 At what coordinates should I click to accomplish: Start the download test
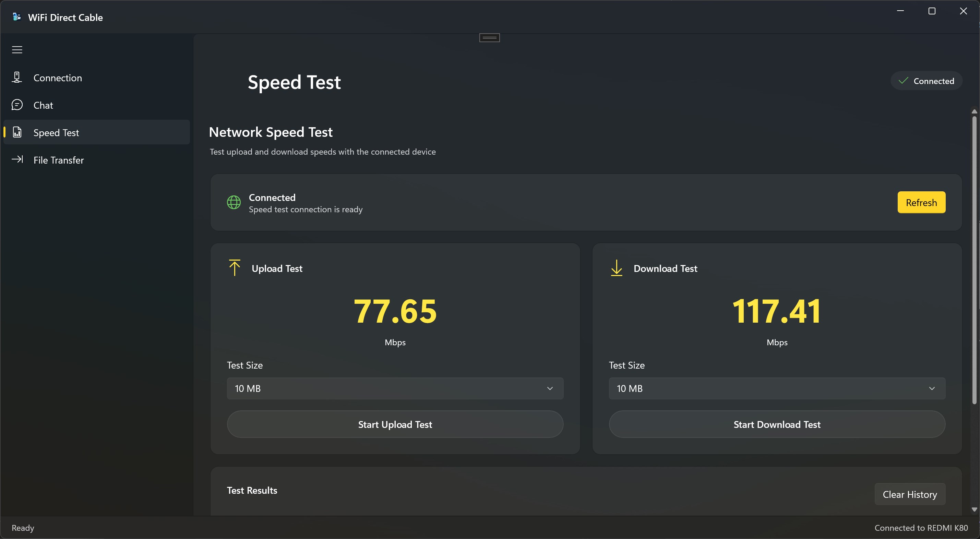[777, 424]
